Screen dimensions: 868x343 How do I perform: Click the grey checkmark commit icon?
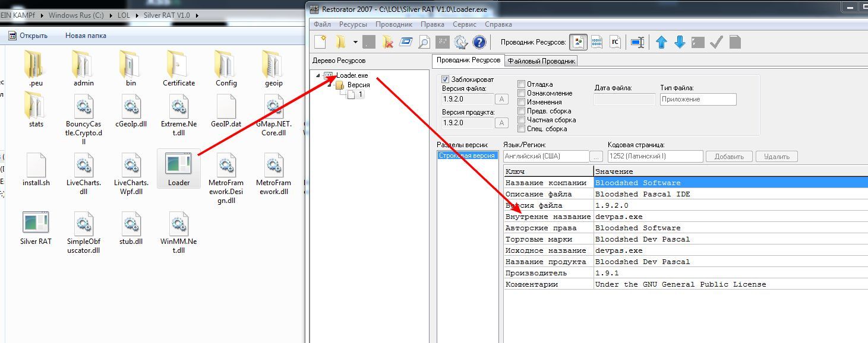click(717, 42)
